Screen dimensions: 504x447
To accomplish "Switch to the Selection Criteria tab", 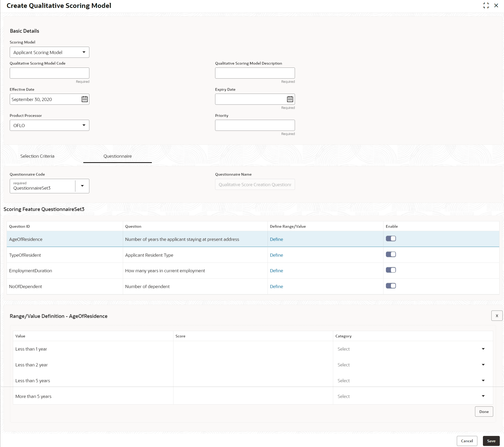I will pos(37,156).
